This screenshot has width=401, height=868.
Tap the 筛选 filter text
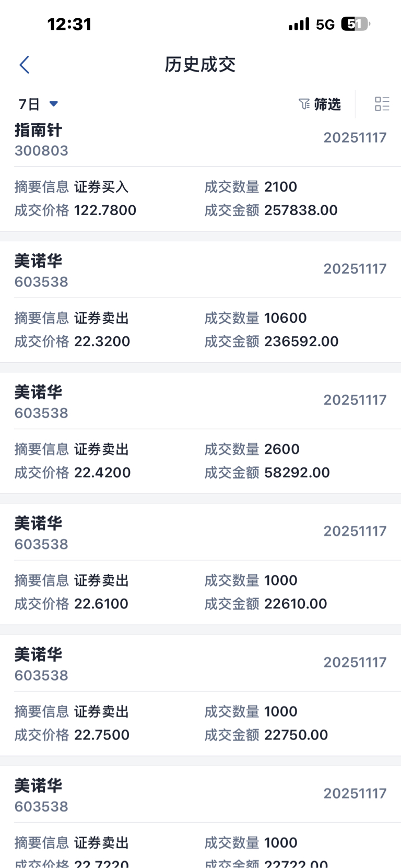[327, 104]
